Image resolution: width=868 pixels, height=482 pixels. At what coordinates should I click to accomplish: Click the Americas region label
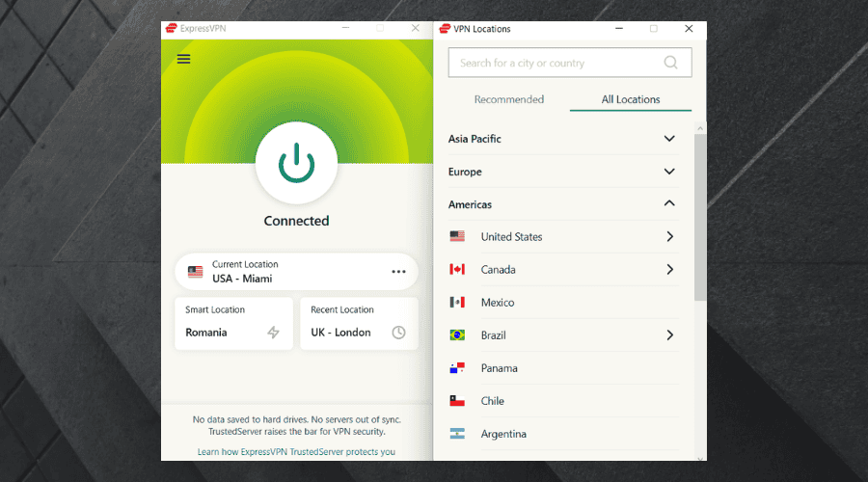click(x=470, y=204)
